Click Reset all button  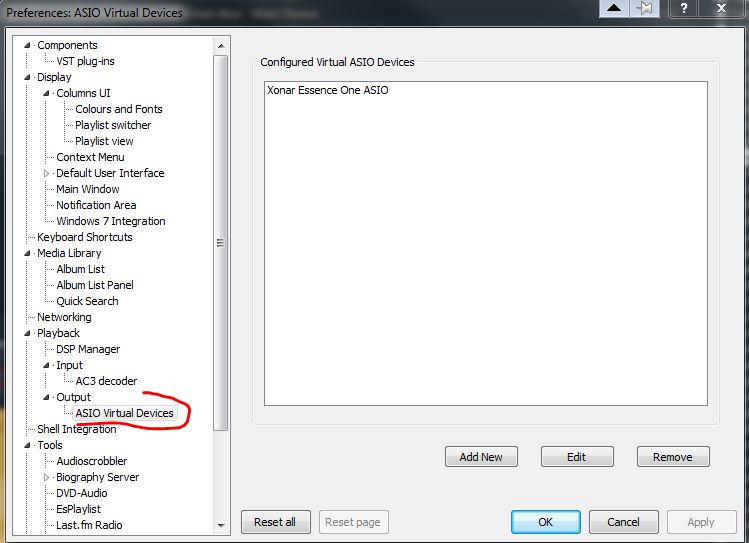tap(276, 522)
